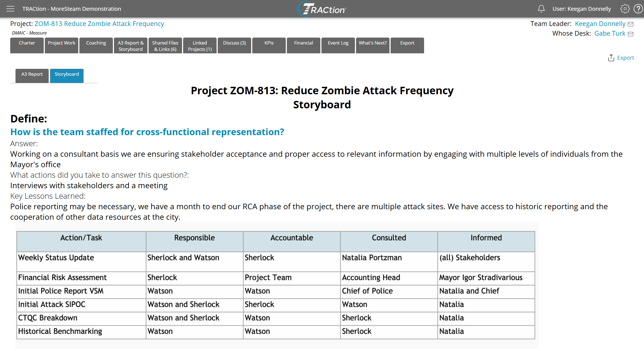644x351 pixels.
Task: Click envelope icon next to Gabe Turk
Action: 631,34
